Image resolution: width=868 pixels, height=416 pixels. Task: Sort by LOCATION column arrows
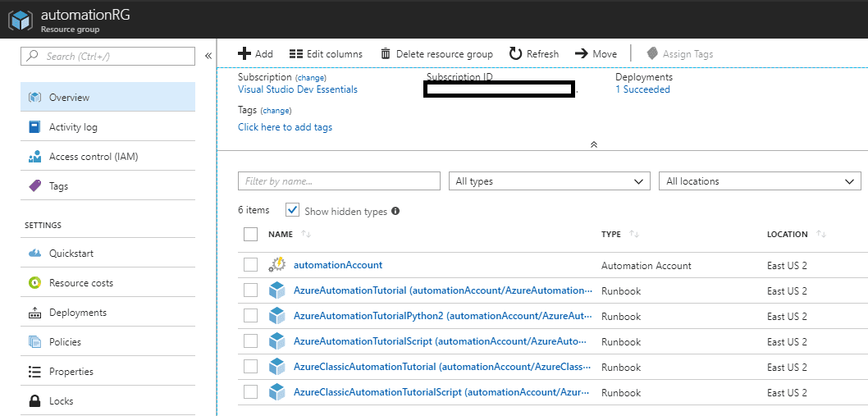click(x=821, y=235)
